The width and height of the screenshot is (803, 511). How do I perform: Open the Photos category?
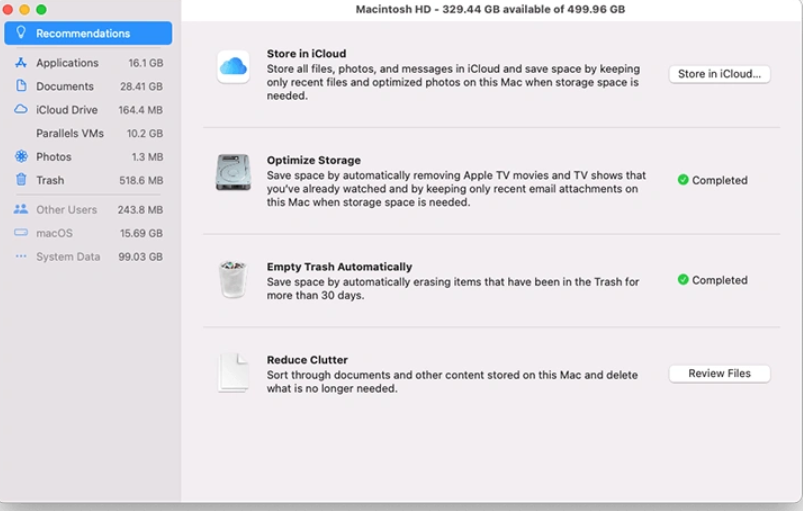pos(88,157)
